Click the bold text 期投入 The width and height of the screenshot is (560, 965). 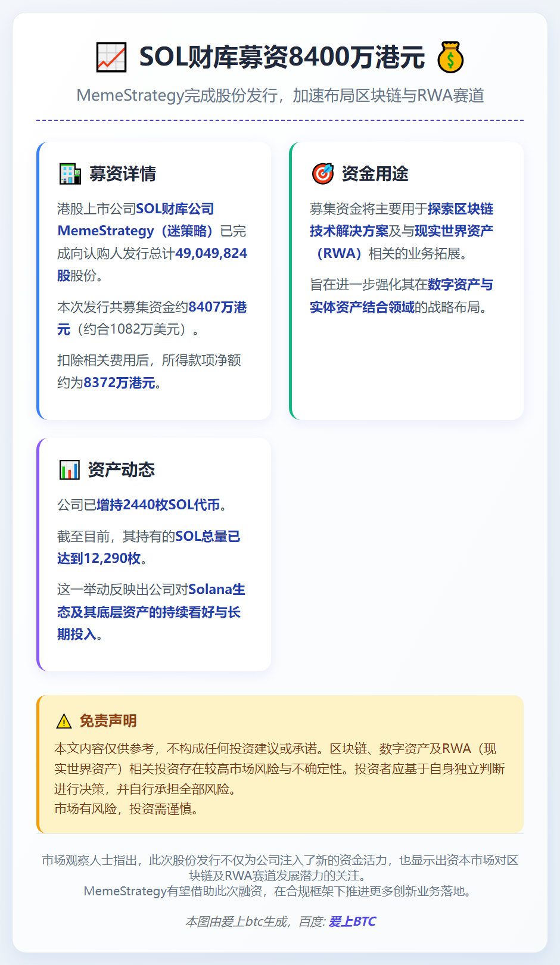[77, 634]
